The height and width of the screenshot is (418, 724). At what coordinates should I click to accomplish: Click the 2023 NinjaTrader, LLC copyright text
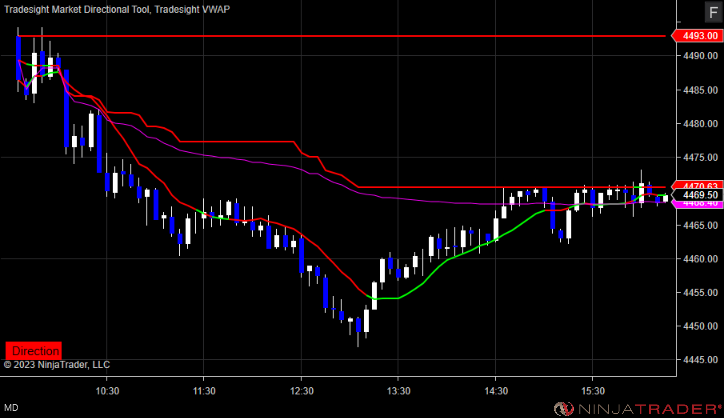tap(57, 365)
